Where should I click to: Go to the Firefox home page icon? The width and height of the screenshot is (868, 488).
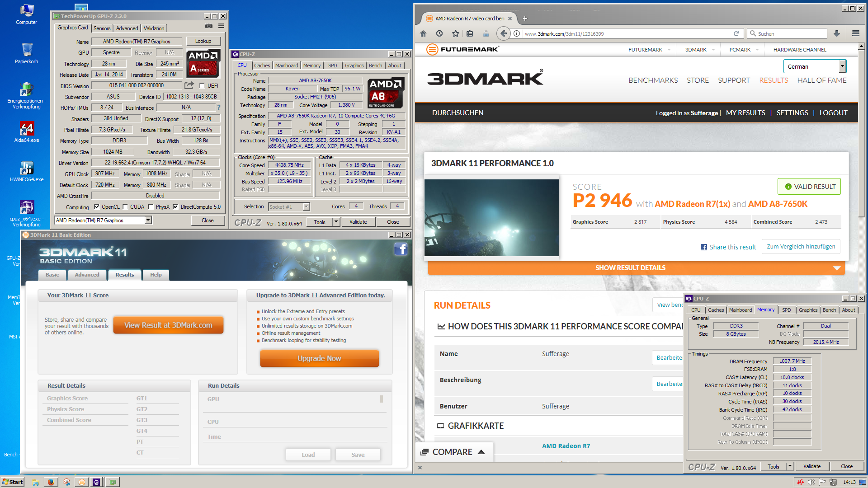(x=423, y=33)
